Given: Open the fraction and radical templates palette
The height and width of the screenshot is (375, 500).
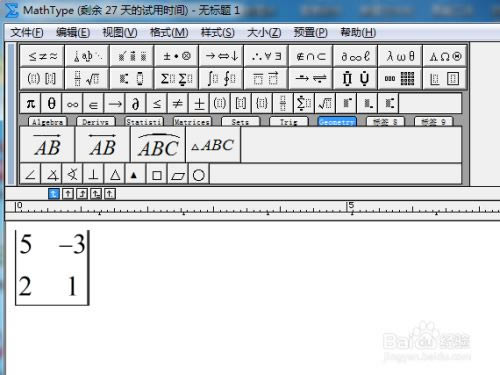Looking at the screenshot, I should [87, 79].
